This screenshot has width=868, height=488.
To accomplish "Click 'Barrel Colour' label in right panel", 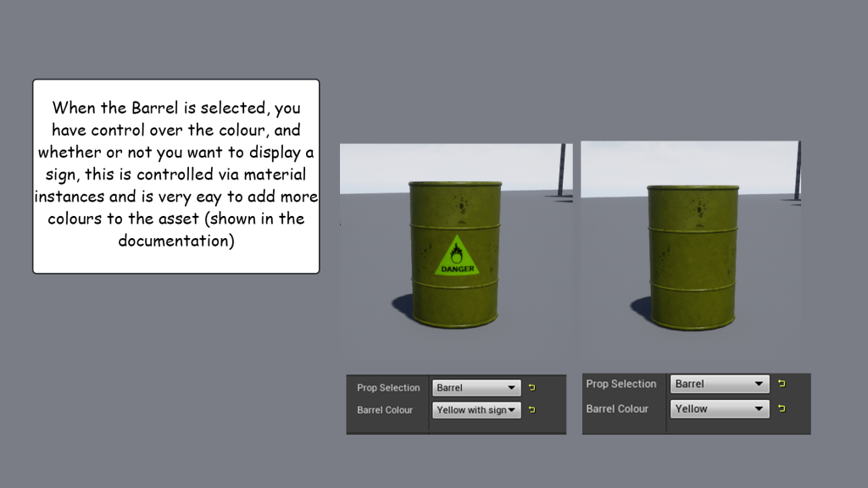I will 617,408.
